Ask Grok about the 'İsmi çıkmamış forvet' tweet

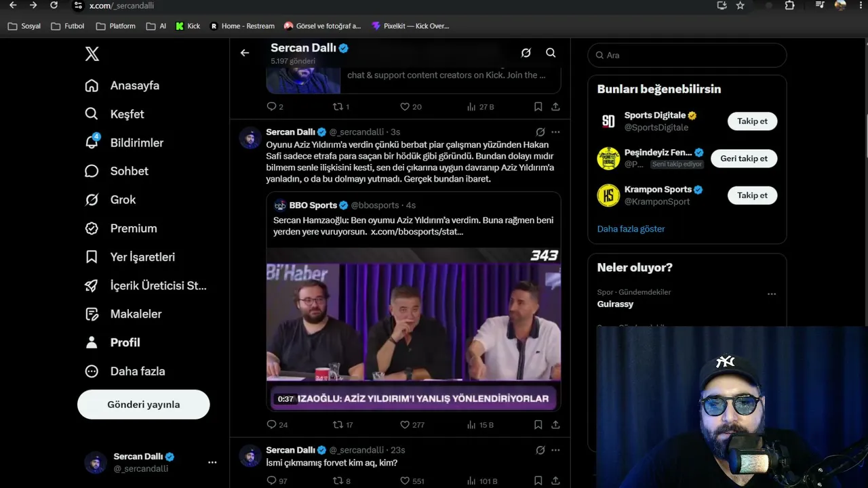point(540,450)
